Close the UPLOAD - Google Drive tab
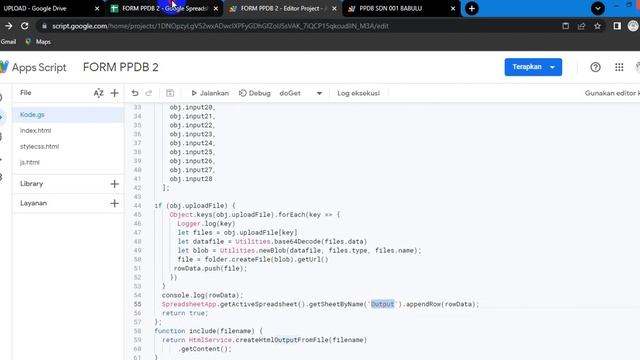 97,9
